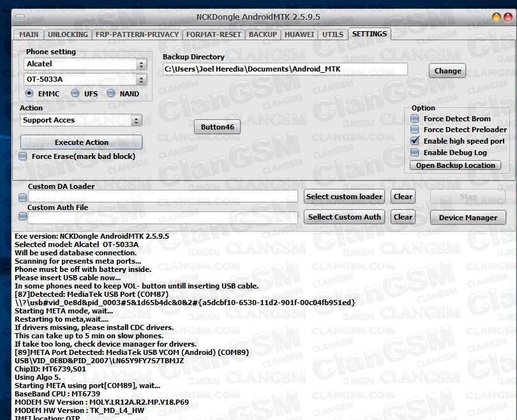Click the Backup Directory path field
This screenshot has height=420, width=517.
click(285, 69)
